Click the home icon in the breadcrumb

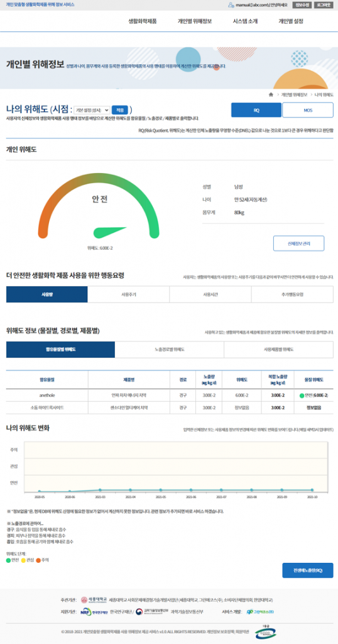(271, 94)
